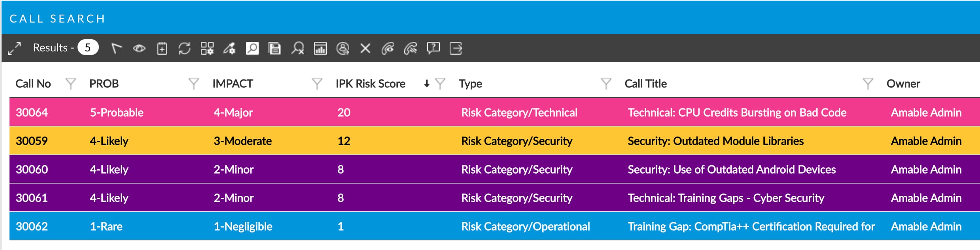Open the Call Title column filter
This screenshot has width=980, height=250.
click(x=868, y=83)
